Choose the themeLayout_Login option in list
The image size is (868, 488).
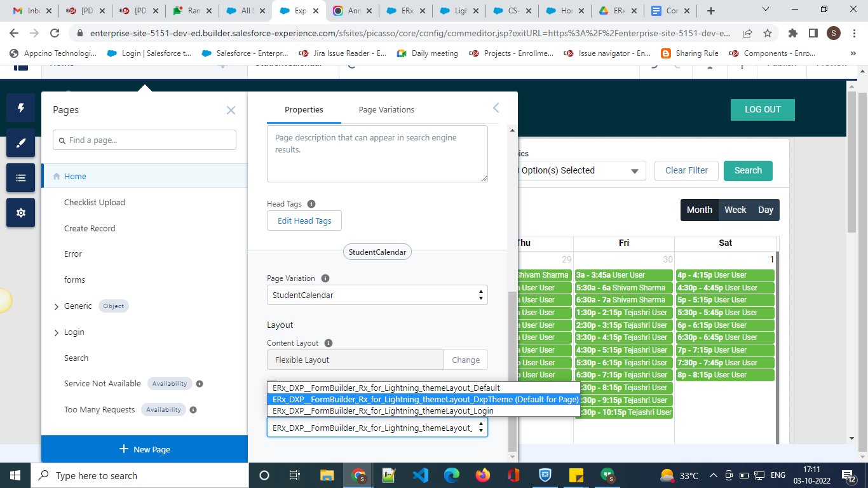click(383, 411)
